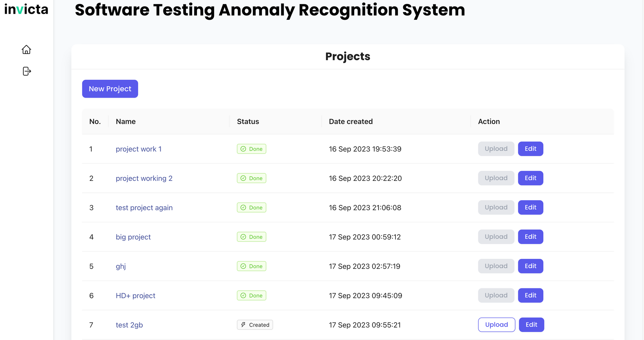Screen dimensions: 644x340
Task: Create a New Project
Action: point(110,89)
